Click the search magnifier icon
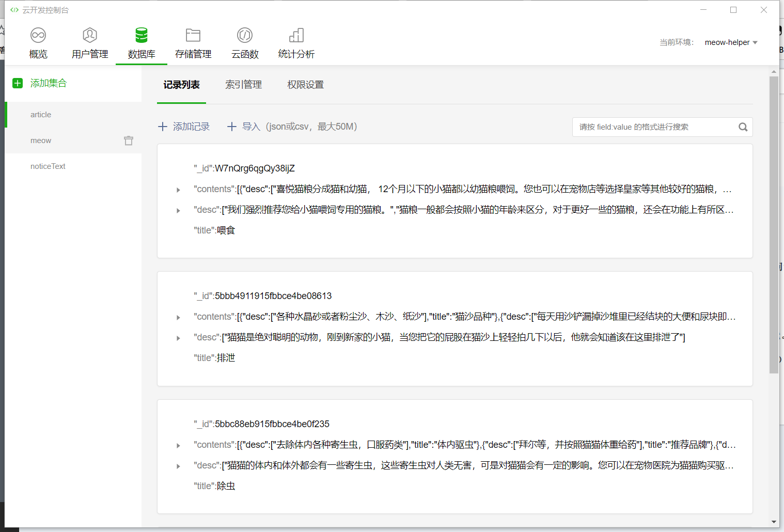This screenshot has width=784, height=532. coord(743,127)
